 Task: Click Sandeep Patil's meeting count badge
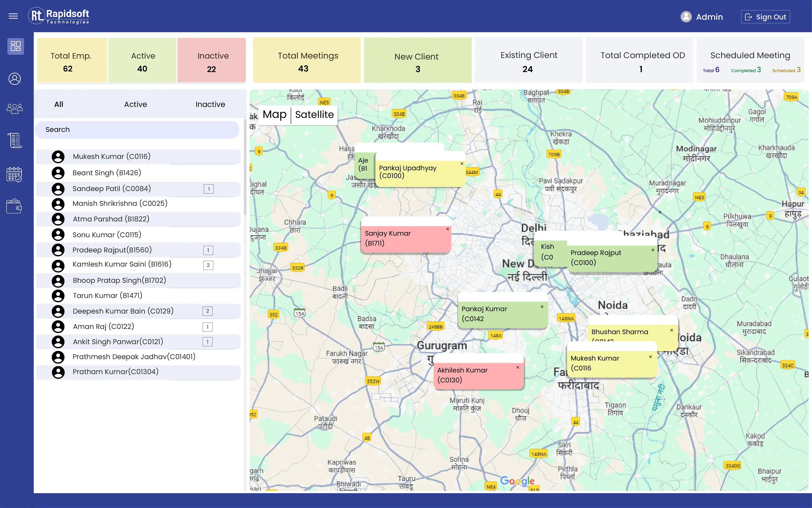(x=209, y=189)
